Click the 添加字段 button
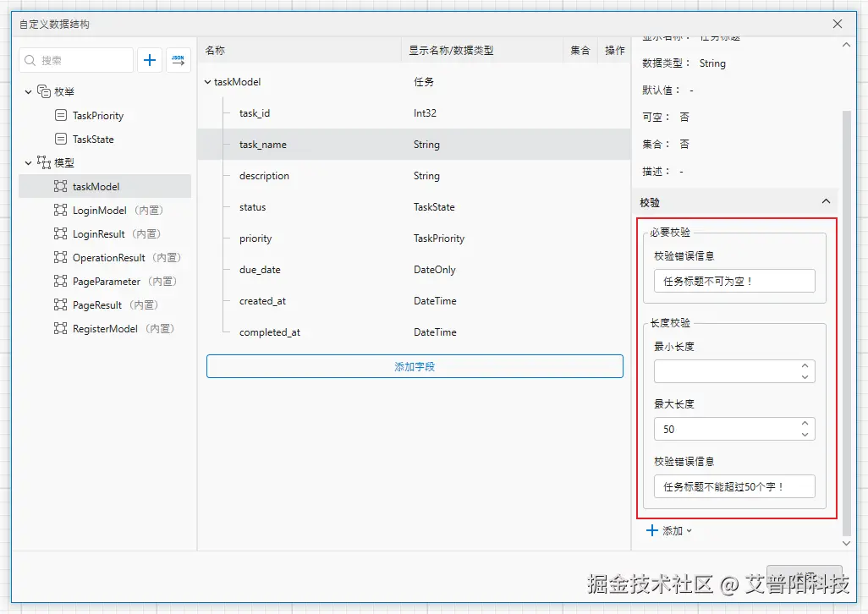Viewport: 868px width, 614px height. 415,366
